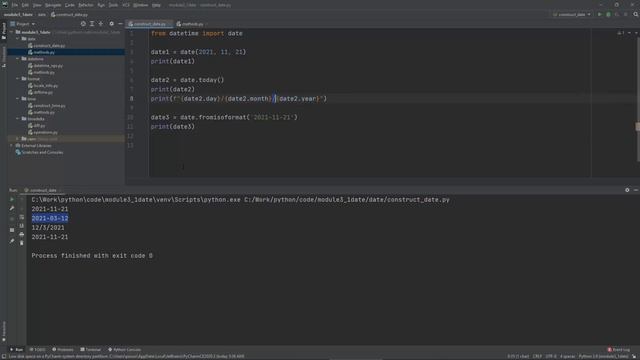Click the locate-file target icon in Project panel
The width and height of the screenshot is (640, 360).
[x=83, y=24]
